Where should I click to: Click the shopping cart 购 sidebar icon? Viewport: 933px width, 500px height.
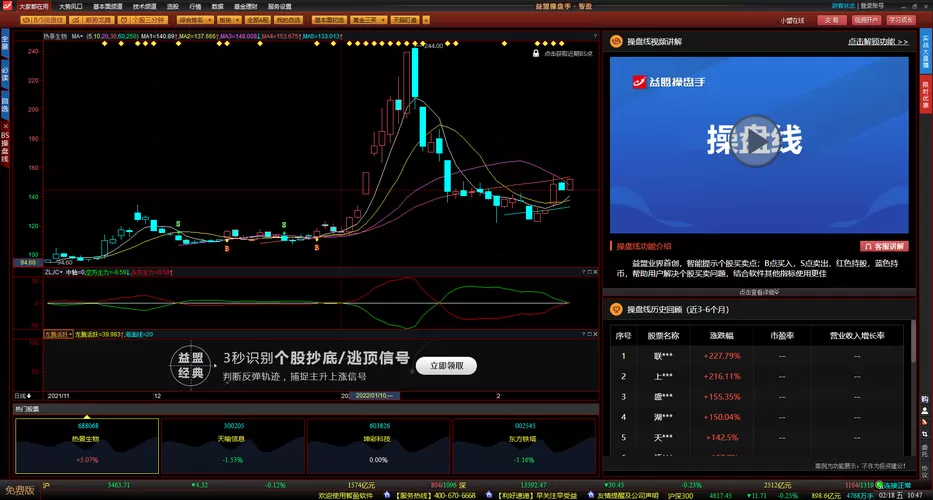925,399
